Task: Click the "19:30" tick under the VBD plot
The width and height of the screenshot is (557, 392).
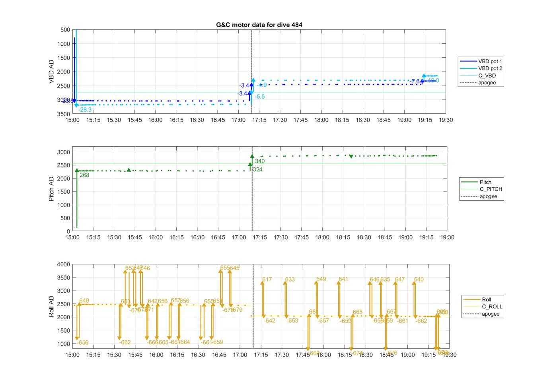Action: pos(446,120)
